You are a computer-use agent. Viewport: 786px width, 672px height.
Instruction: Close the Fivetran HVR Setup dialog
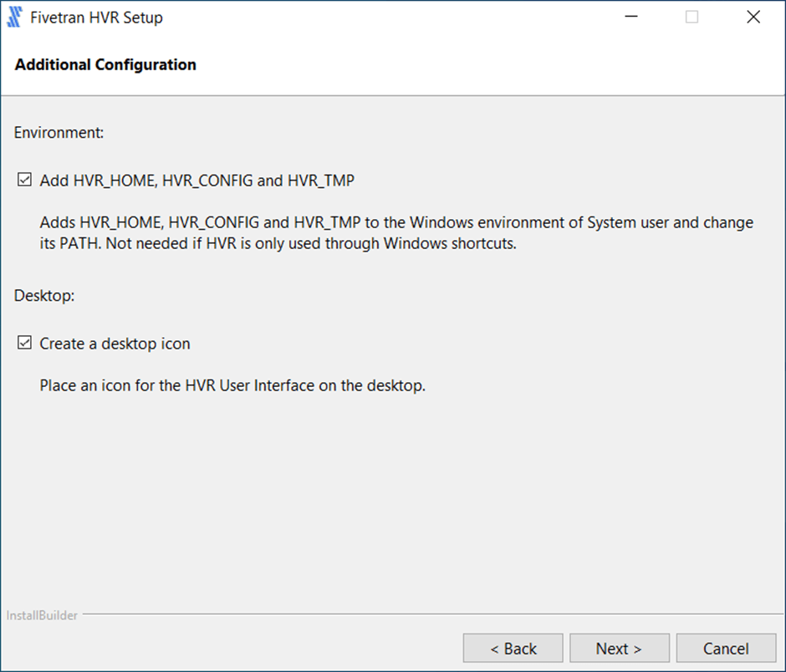pyautogui.click(x=753, y=17)
